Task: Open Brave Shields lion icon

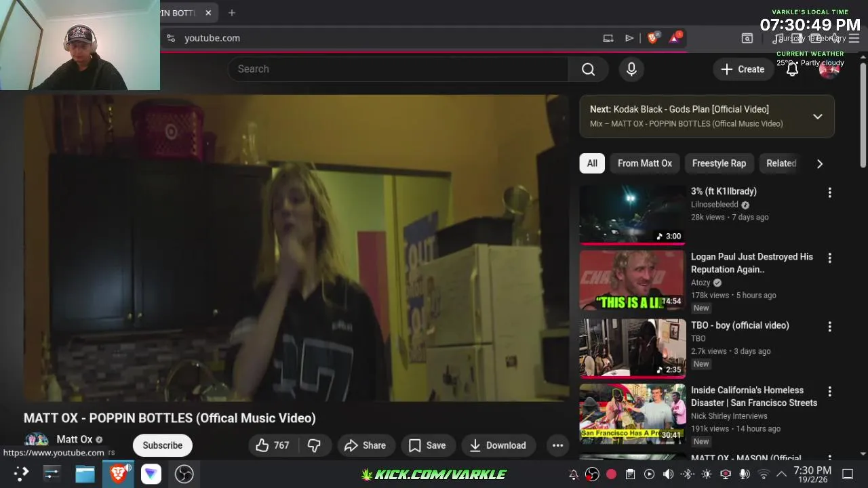Action: 653,38
